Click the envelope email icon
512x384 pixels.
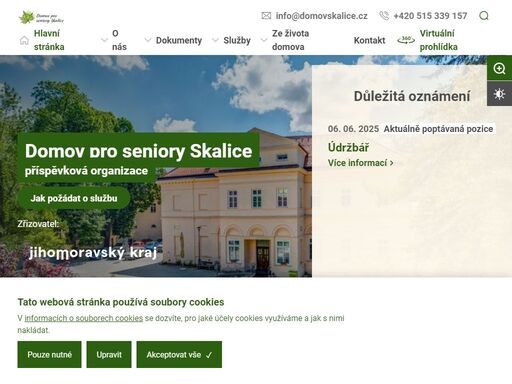pos(266,16)
